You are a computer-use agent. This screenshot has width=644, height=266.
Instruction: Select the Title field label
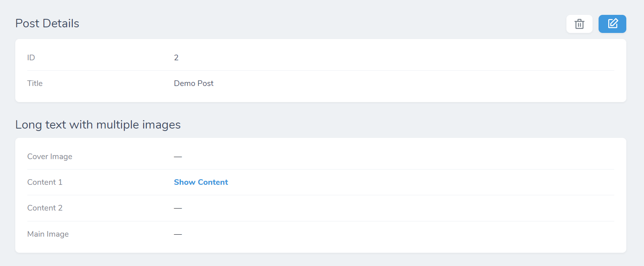click(x=35, y=83)
